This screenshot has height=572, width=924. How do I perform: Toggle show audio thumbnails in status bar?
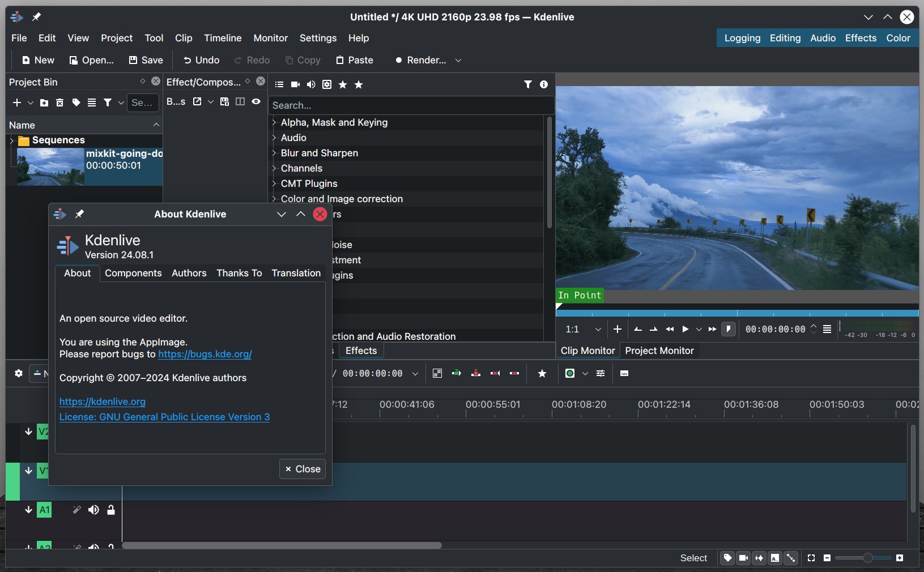[759, 558]
